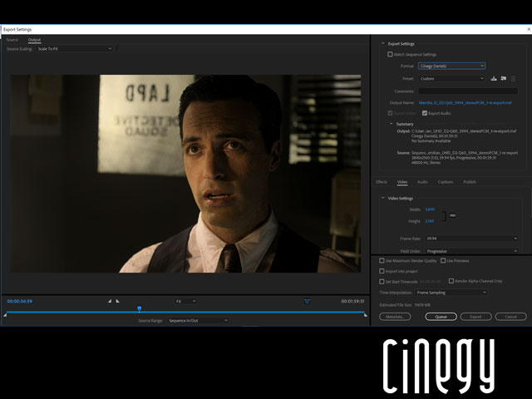The height and width of the screenshot is (399, 532).
Task: Tick the Use Previews checkbox
Action: 443,260
